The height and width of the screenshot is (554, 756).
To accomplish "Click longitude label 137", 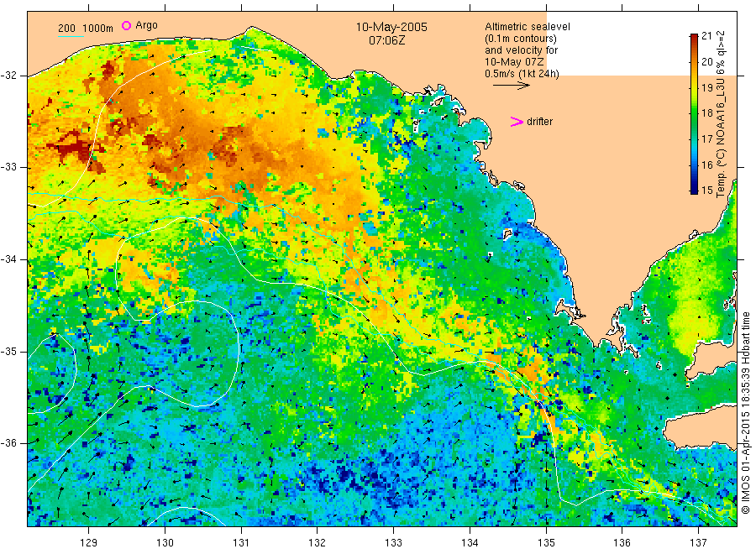I will 698,543.
